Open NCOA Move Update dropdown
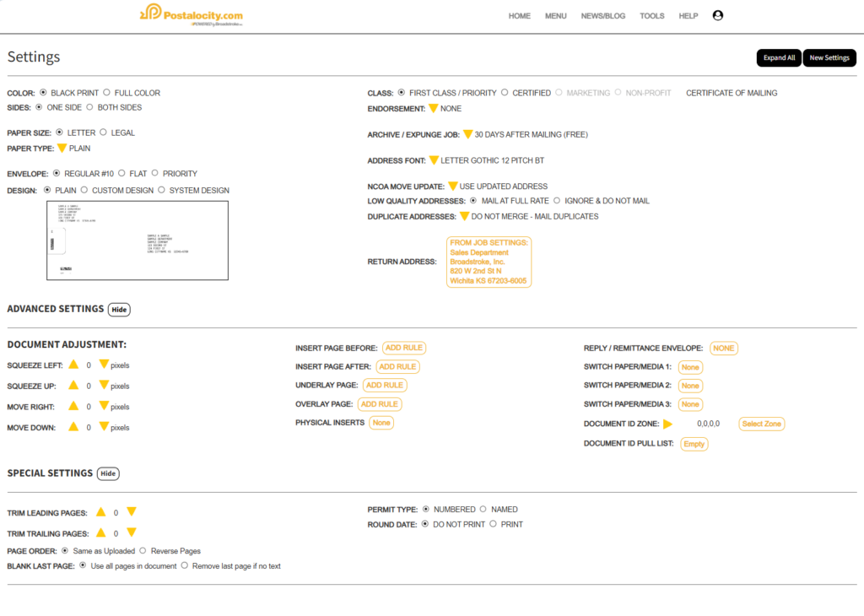The image size is (864, 616). [452, 186]
